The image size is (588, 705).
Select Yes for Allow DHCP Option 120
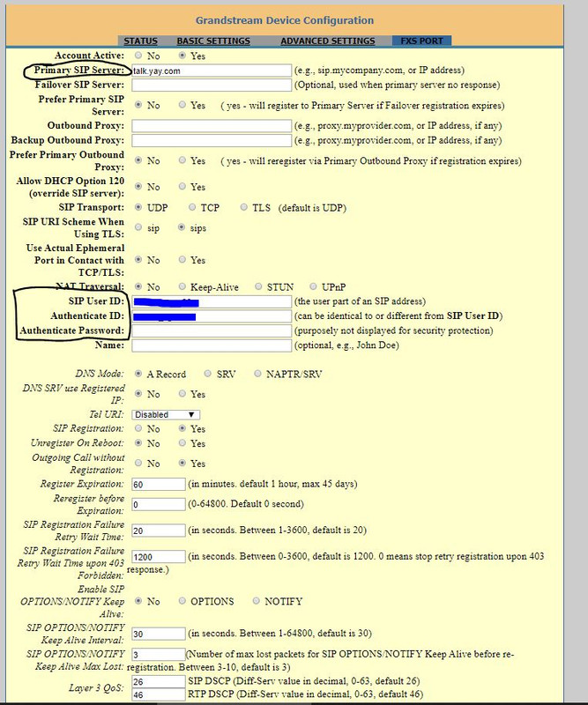pos(182,186)
